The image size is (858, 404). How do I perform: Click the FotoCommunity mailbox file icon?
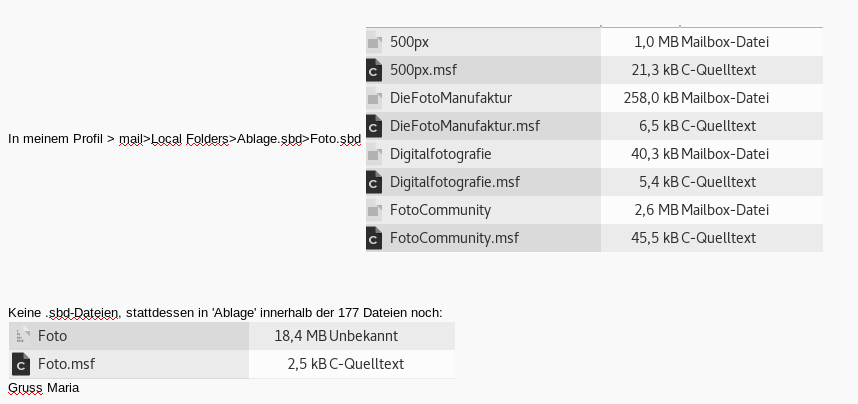(375, 210)
